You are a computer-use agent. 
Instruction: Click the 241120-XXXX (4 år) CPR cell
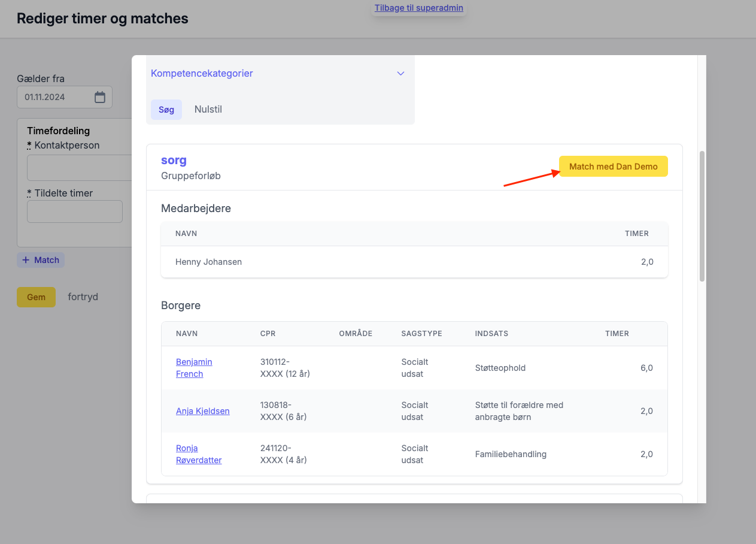point(284,454)
